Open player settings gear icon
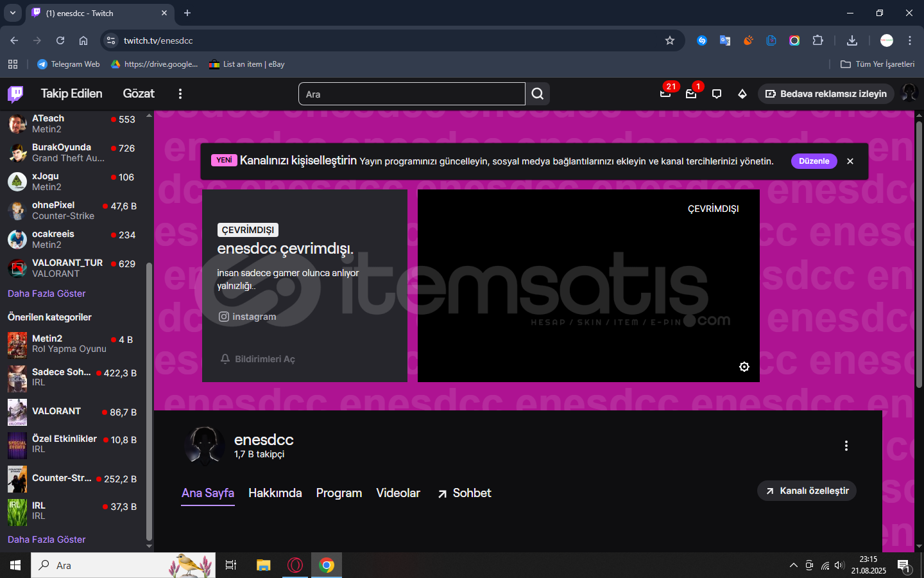 [x=744, y=367]
